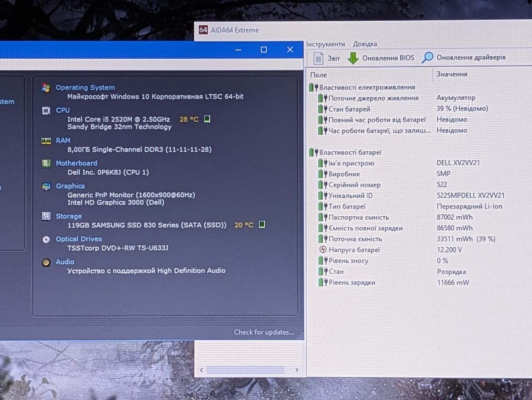The width and height of the screenshot is (532, 400).
Task: Click the battery icon beside Рівень зносу
Action: [323, 261]
